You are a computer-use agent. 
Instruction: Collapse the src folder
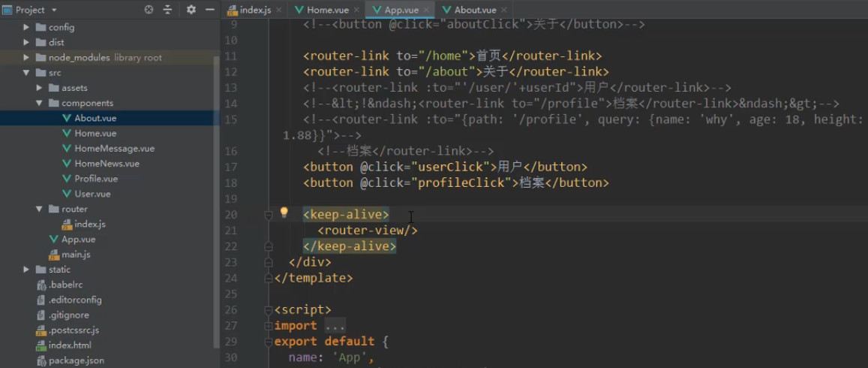(26, 73)
